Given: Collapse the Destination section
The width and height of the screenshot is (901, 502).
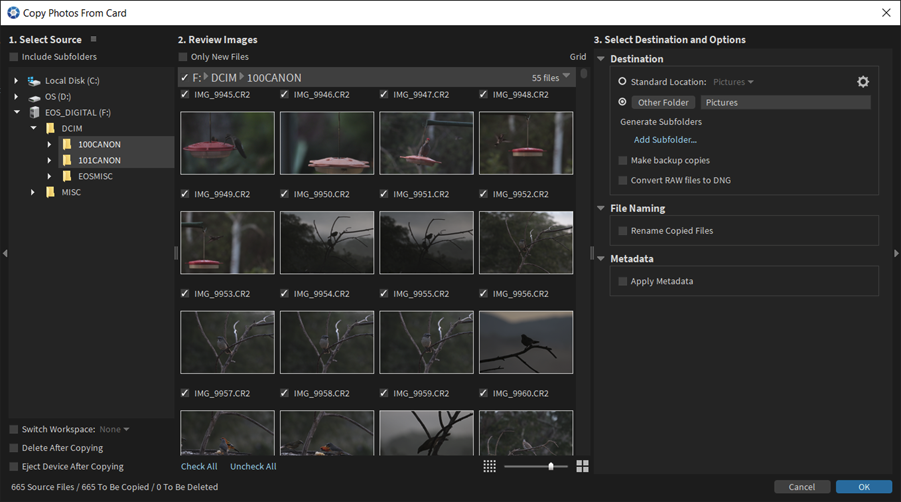Looking at the screenshot, I should click(600, 59).
